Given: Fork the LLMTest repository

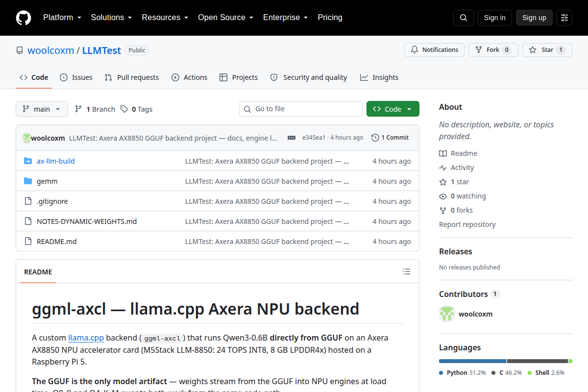Looking at the screenshot, I should 493,50.
